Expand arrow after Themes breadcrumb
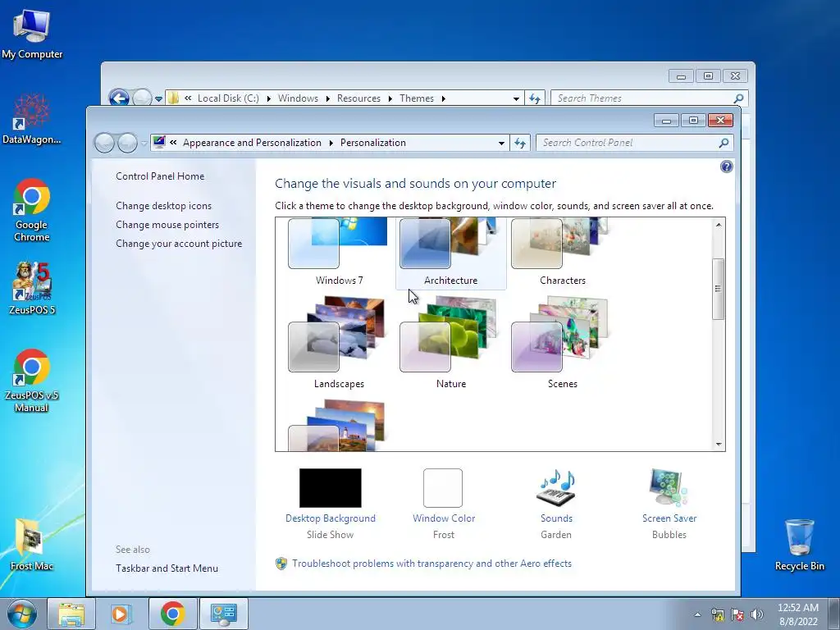 point(444,98)
